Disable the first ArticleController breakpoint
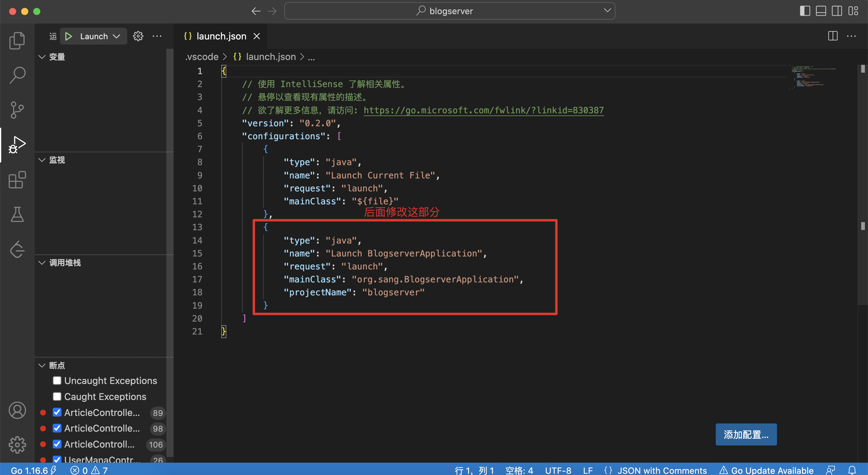Viewport: 868px width, 475px height. coord(57,412)
